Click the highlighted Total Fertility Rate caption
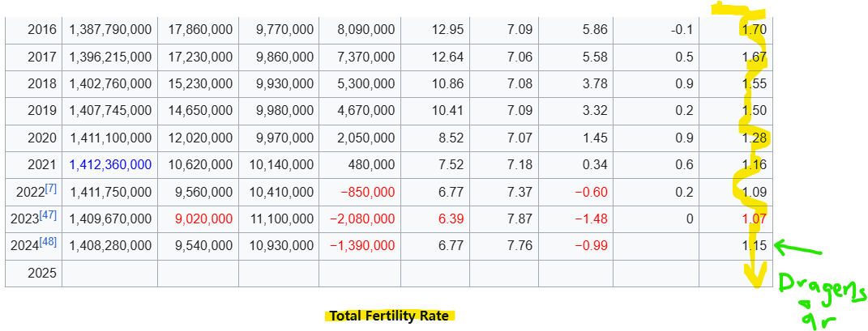 (389, 316)
